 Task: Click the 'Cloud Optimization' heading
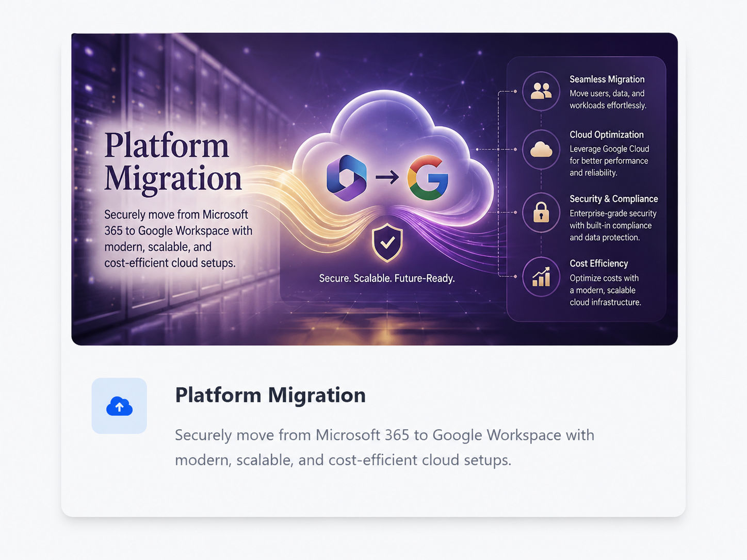(x=607, y=135)
